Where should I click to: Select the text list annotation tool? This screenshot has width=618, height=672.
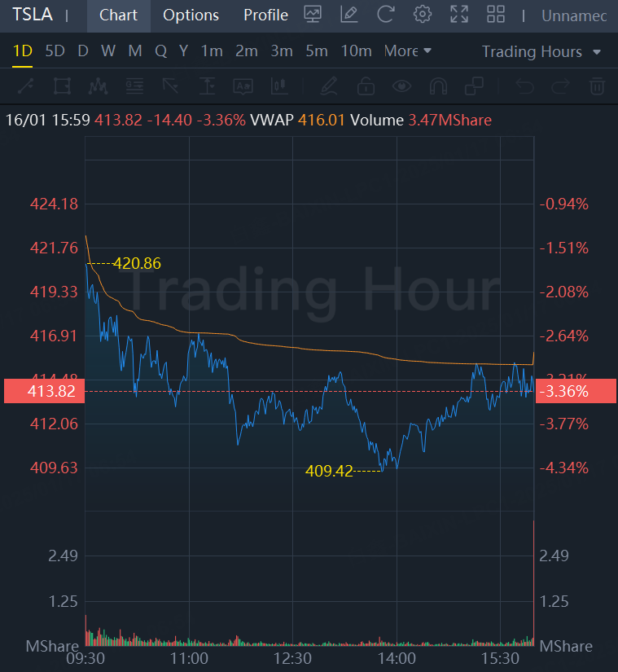pos(134,86)
